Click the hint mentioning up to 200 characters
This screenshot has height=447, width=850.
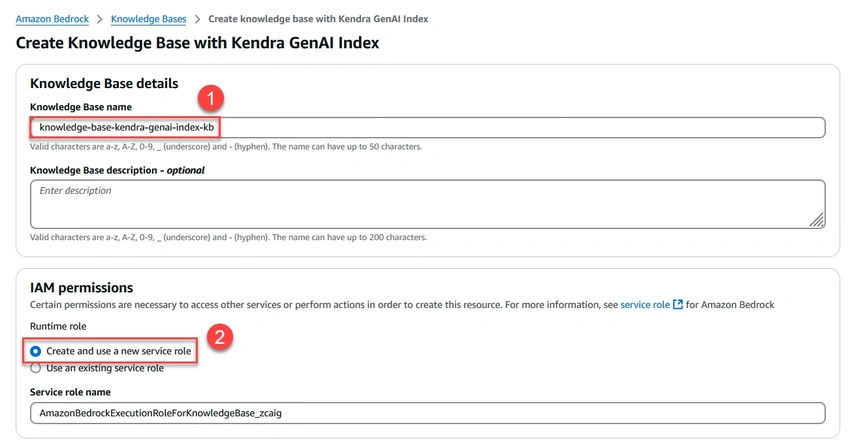pos(228,237)
